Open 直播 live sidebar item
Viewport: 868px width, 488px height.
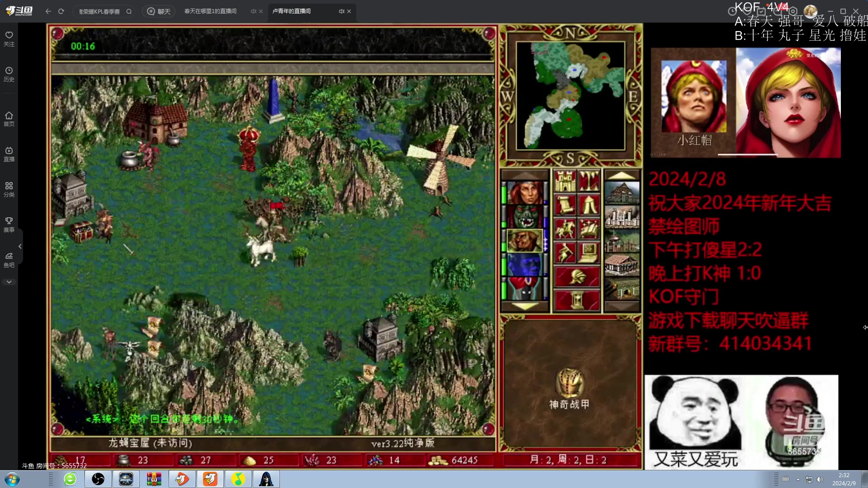[9, 154]
